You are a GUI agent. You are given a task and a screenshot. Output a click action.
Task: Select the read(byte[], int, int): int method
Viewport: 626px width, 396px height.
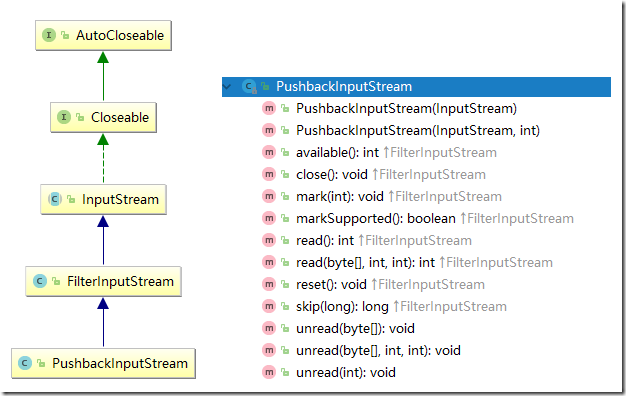click(365, 262)
